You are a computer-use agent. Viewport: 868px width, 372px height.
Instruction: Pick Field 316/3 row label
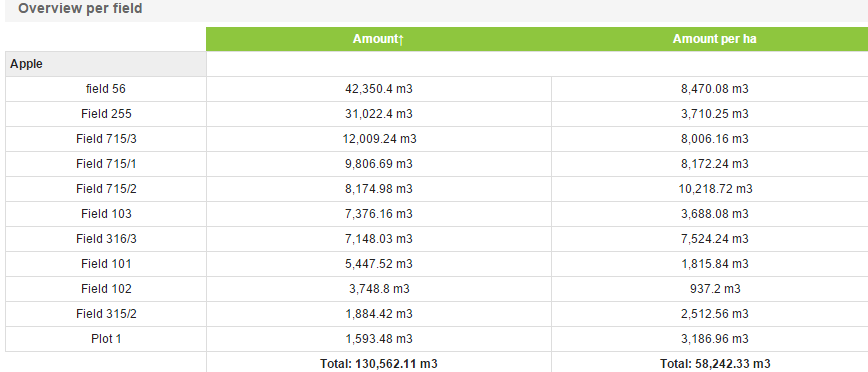(106, 239)
